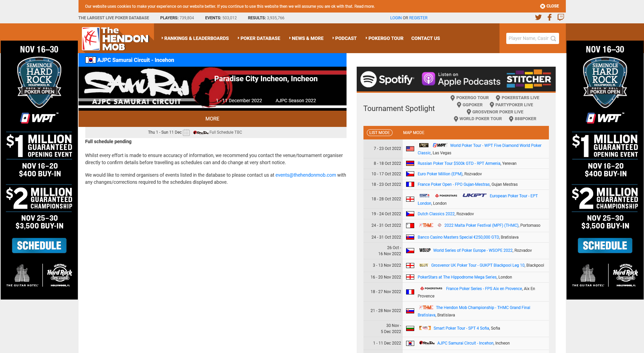Viewport: 644px width, 353px height.
Task: Open Smart Poker Tour SPT 4 Sofia link
Action: click(461, 328)
